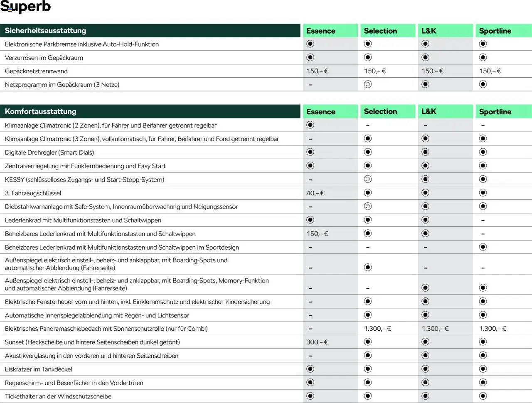Image resolution: width=532 pixels, height=403 pixels.
Task: Select the "Sicherheitsausstattung" table heading
Action: (45, 31)
